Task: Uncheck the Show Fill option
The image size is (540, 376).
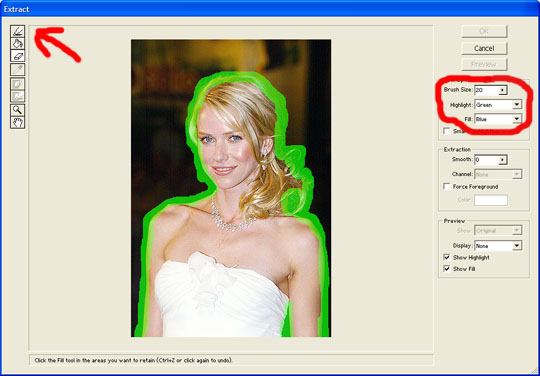Action: 447,269
